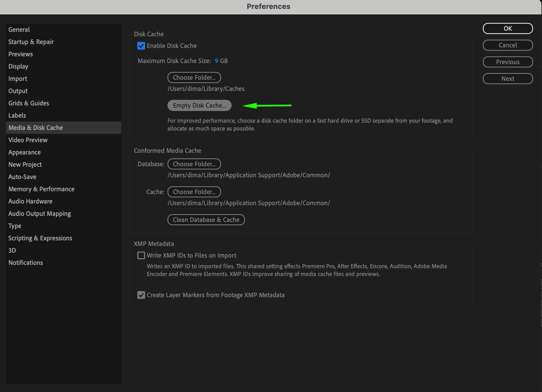The image size is (542, 392).
Task: Cancel the Preferences dialog
Action: point(508,45)
